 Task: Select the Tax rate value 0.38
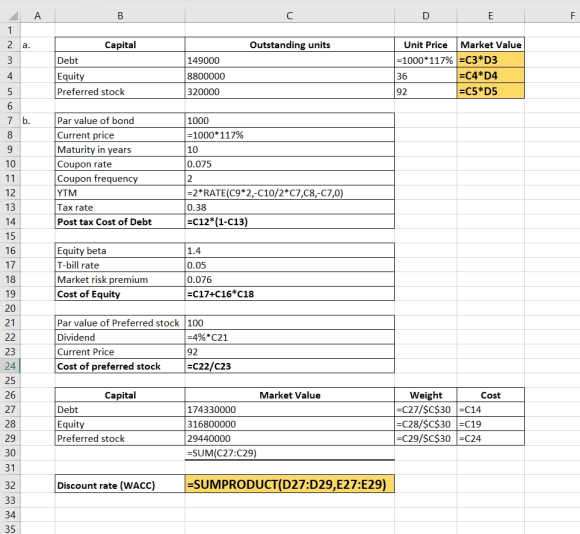[x=290, y=207]
